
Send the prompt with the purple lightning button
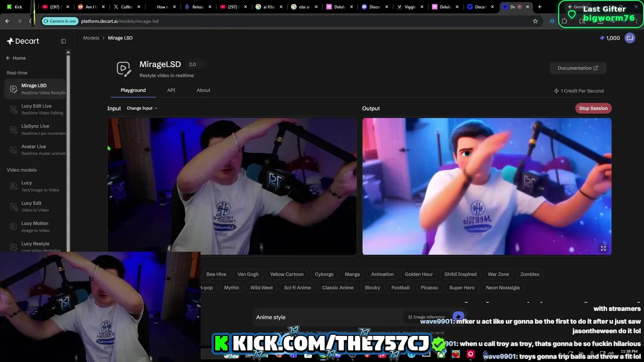[x=458, y=317]
